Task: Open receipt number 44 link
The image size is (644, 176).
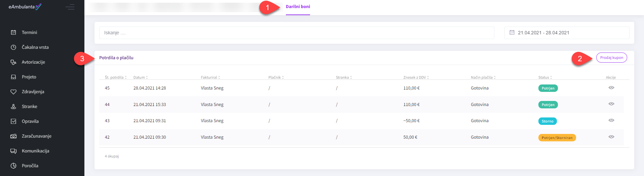Action: [107, 105]
